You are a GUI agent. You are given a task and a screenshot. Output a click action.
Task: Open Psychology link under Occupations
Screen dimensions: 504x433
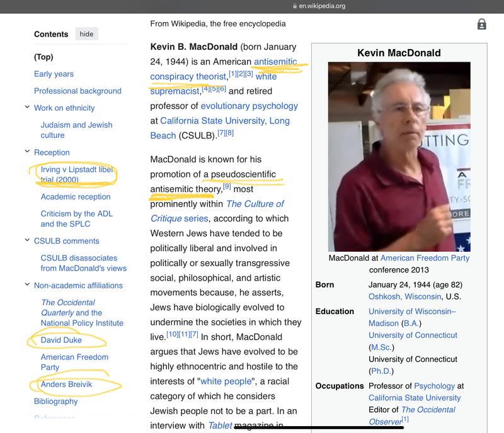pos(434,386)
